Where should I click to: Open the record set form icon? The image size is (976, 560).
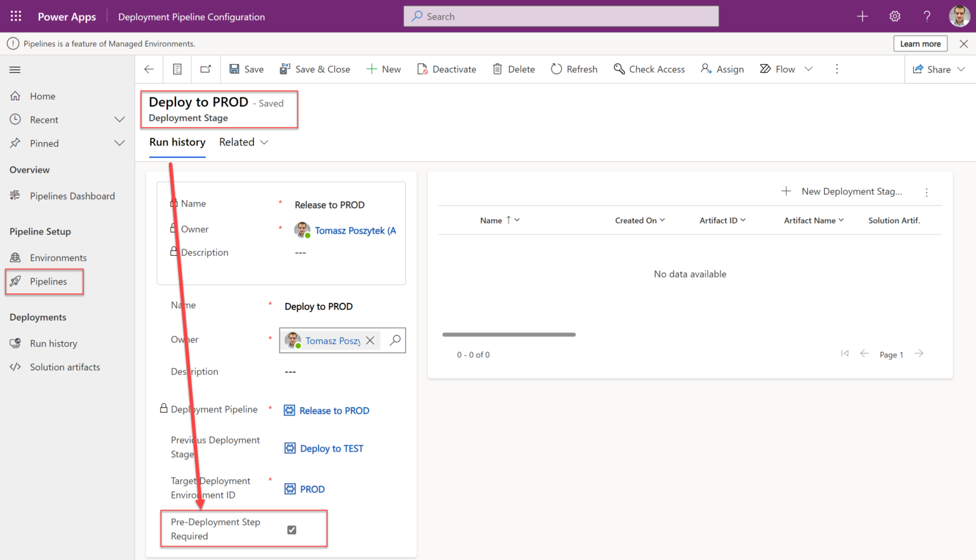click(177, 69)
